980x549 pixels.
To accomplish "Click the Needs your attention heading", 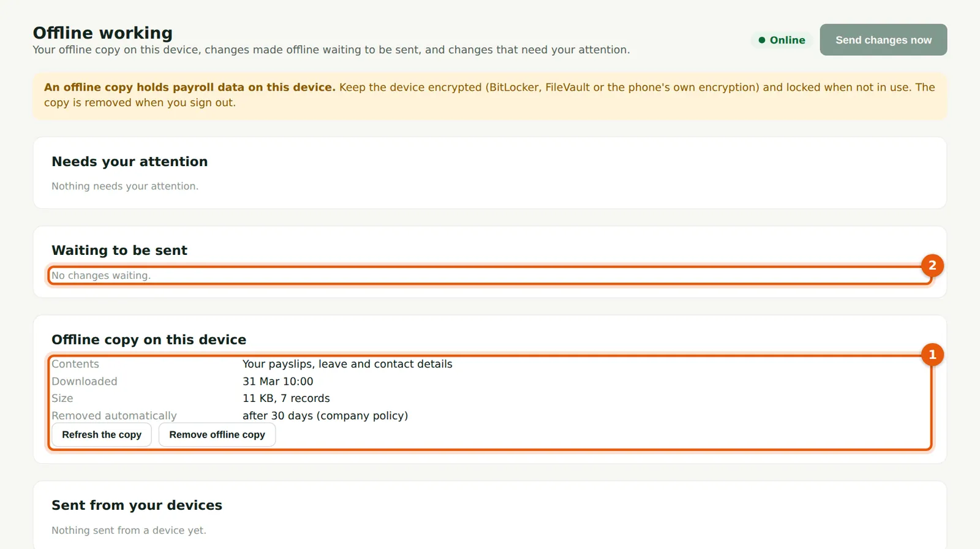I will [x=130, y=161].
